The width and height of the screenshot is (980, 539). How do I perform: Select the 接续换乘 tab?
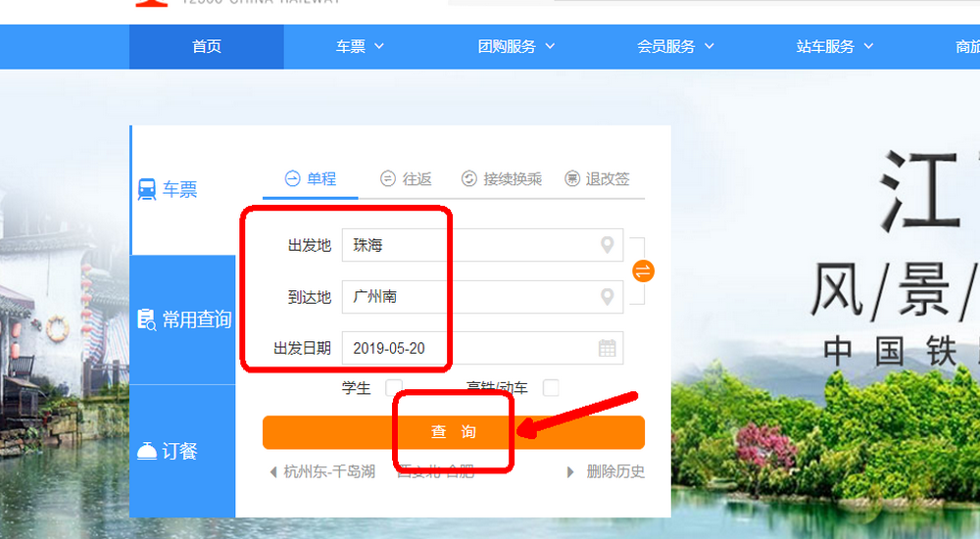[502, 178]
